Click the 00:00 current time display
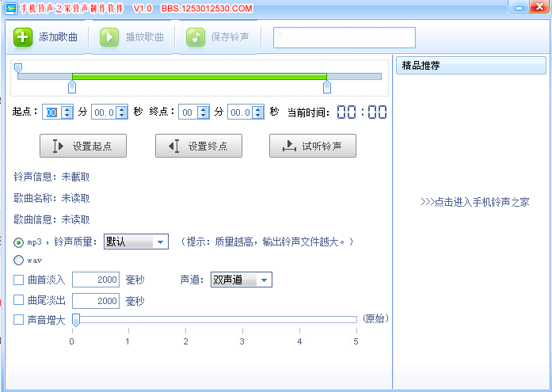The height and width of the screenshot is (392, 552). click(x=362, y=112)
